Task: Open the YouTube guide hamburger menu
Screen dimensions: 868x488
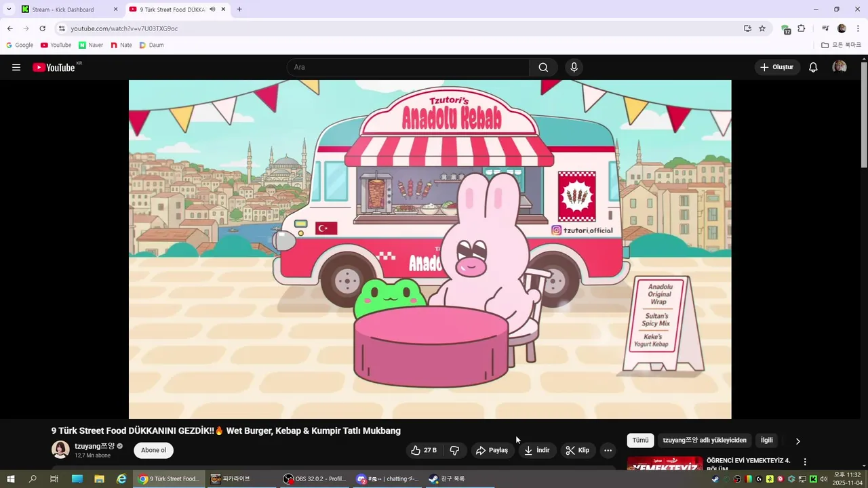Action: pos(16,67)
